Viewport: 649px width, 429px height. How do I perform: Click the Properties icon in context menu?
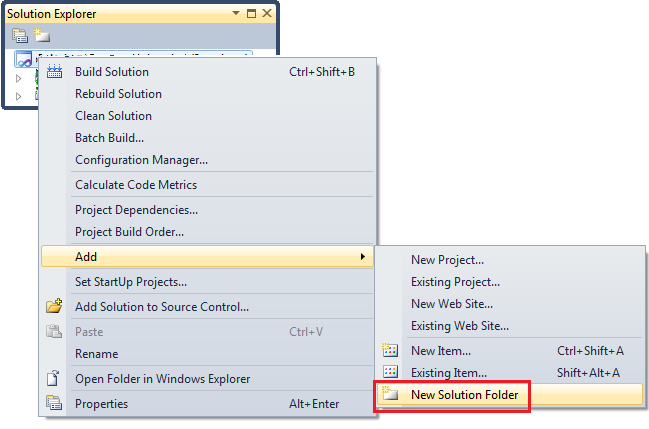[x=54, y=403]
